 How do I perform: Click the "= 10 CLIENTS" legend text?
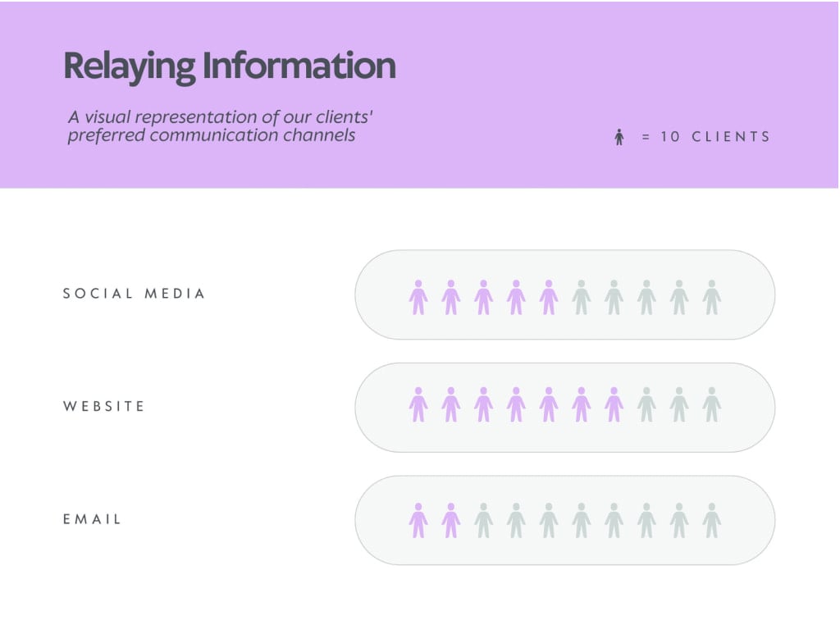(x=705, y=137)
